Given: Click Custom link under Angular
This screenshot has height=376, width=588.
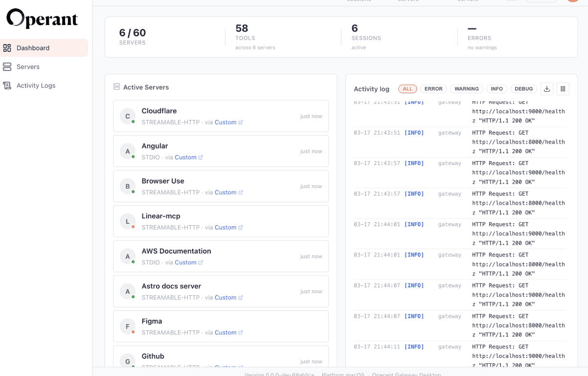Looking at the screenshot, I should tap(185, 158).
